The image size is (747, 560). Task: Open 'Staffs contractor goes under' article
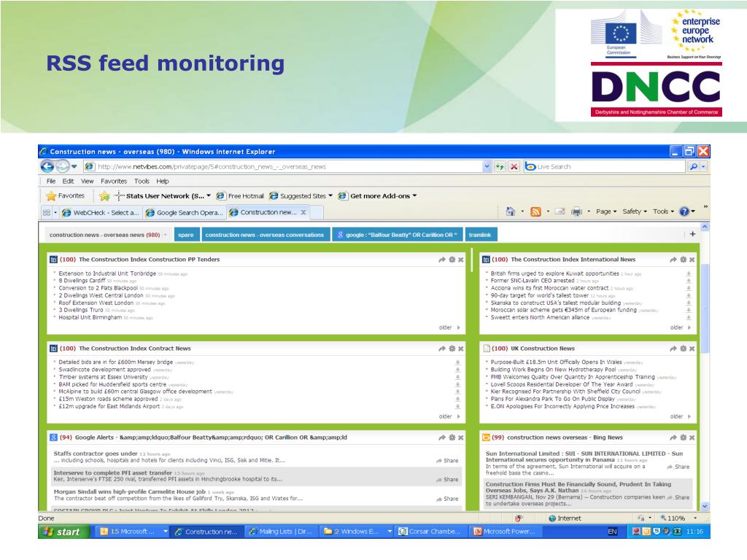pyautogui.click(x=96, y=454)
